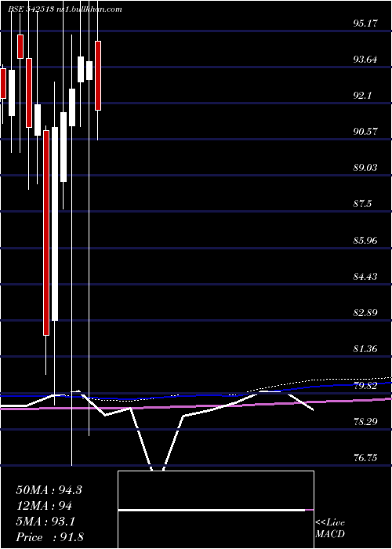Click the BSE ticker title text

(65, 9)
